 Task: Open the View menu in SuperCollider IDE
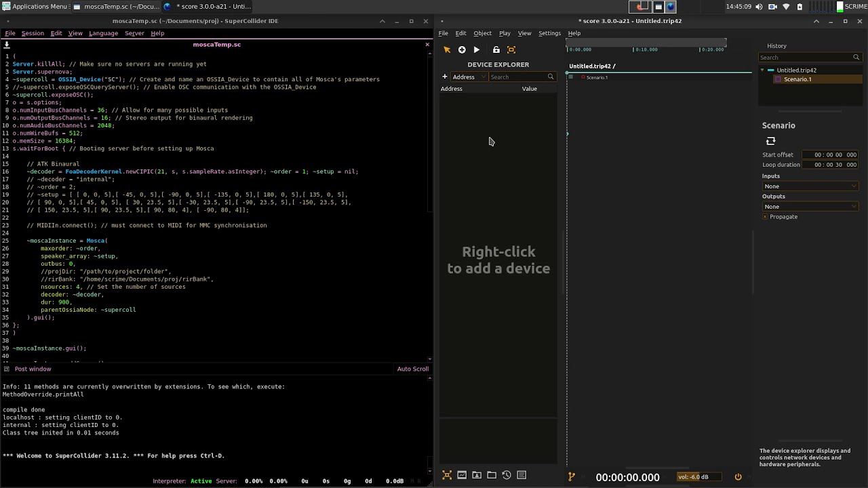[75, 33]
